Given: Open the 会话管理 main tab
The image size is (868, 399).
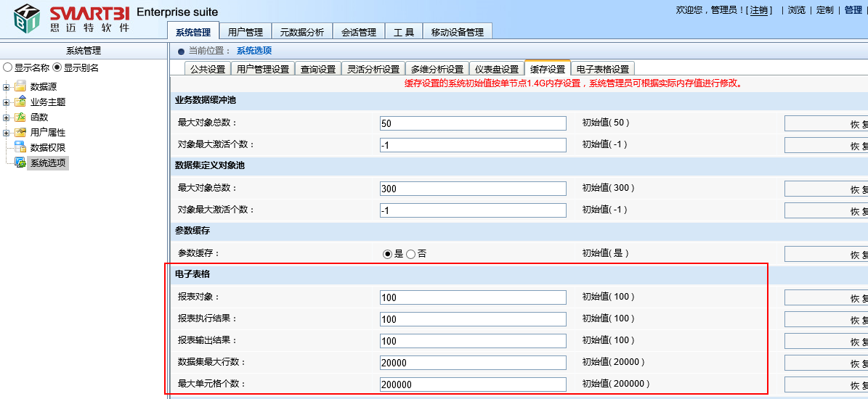Looking at the screenshot, I should [x=359, y=31].
